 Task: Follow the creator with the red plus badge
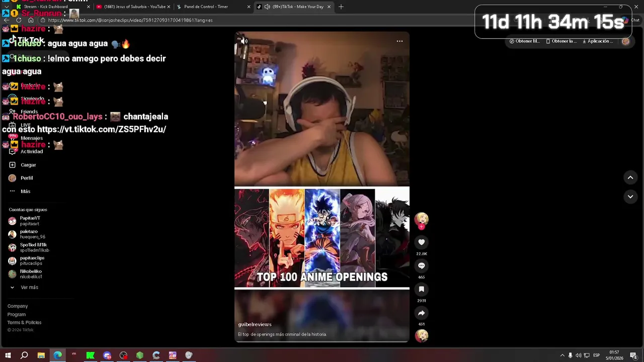422,227
